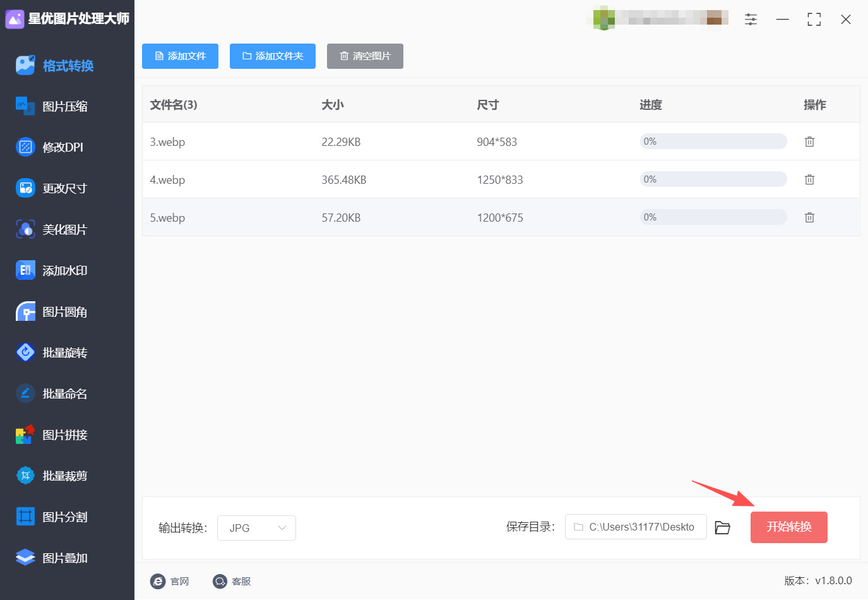Screen dimensions: 868x600
Task: Open the 官网 official website link
Action: click(x=170, y=581)
